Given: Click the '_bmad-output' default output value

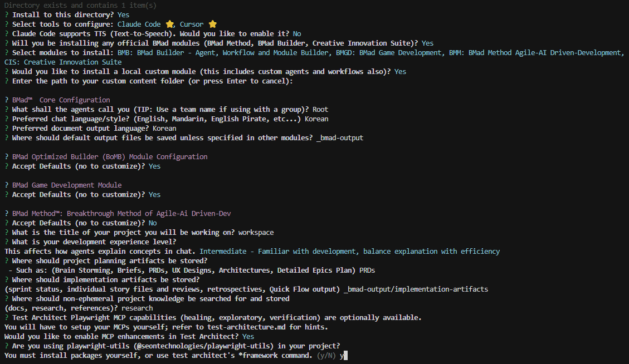Looking at the screenshot, I should tap(340, 138).
